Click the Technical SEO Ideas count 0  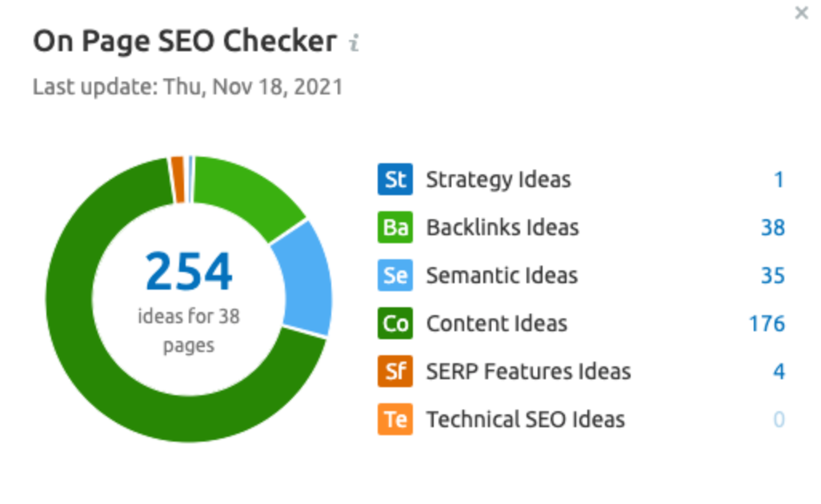click(x=779, y=419)
